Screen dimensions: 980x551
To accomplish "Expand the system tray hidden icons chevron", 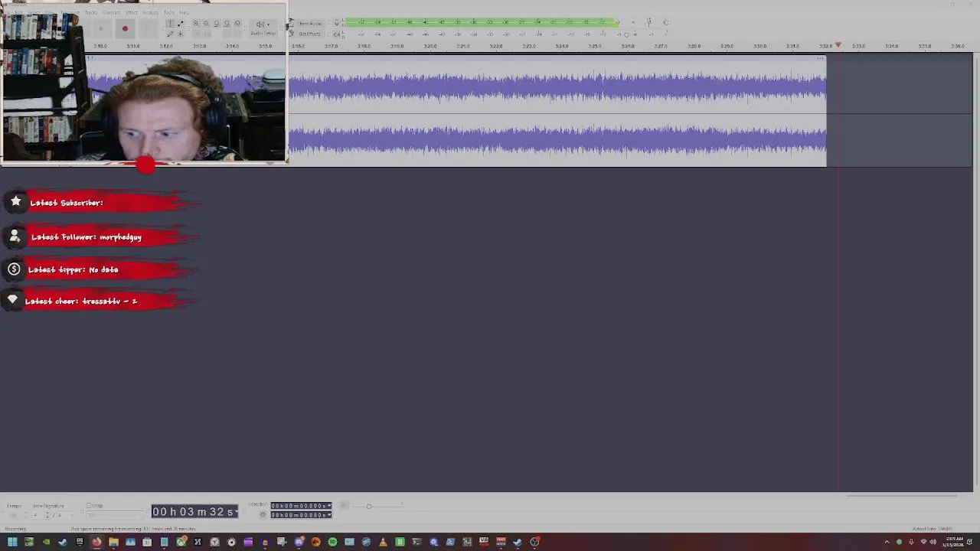I will (887, 542).
